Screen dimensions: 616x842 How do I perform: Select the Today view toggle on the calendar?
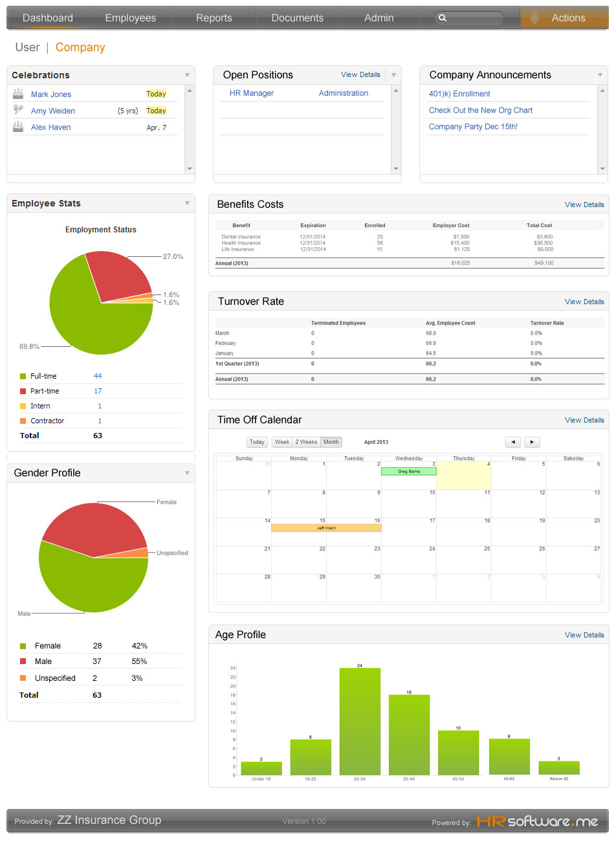pyautogui.click(x=256, y=441)
